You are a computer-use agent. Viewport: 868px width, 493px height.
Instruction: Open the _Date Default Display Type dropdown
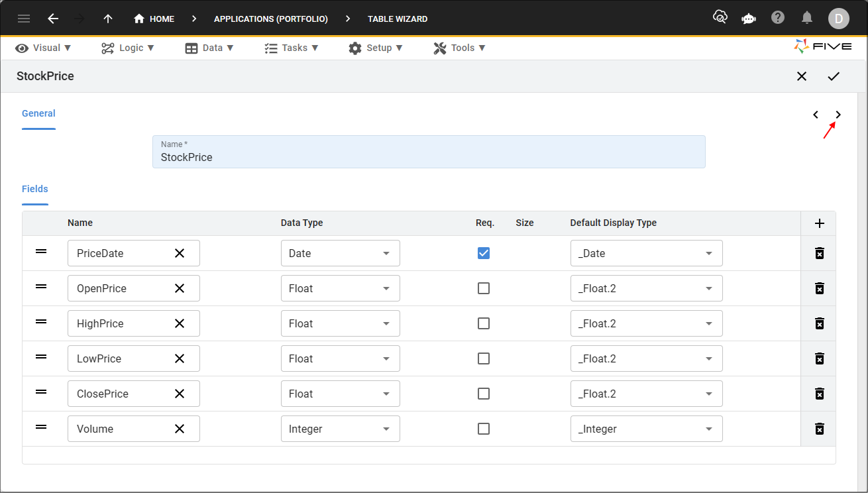[647, 253]
